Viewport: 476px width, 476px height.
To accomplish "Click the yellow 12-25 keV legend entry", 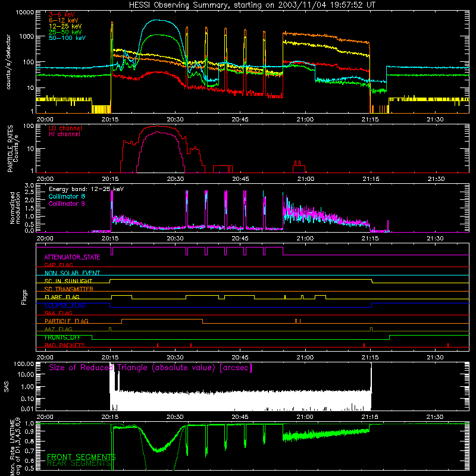I will [65, 26].
